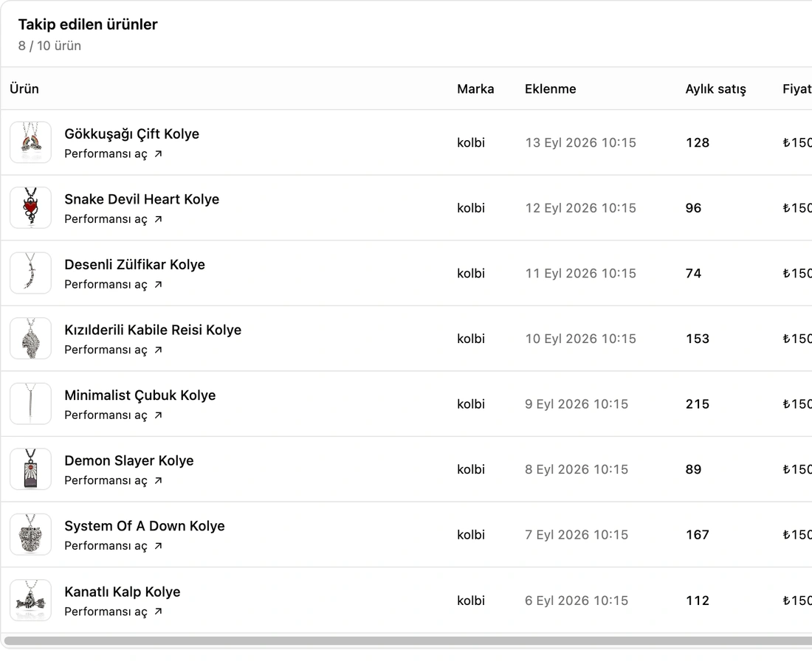Screen dimensions: 812x664
Task: Click Kızılderili Kabile Reisi Kolye thumbnail
Action: coord(30,338)
